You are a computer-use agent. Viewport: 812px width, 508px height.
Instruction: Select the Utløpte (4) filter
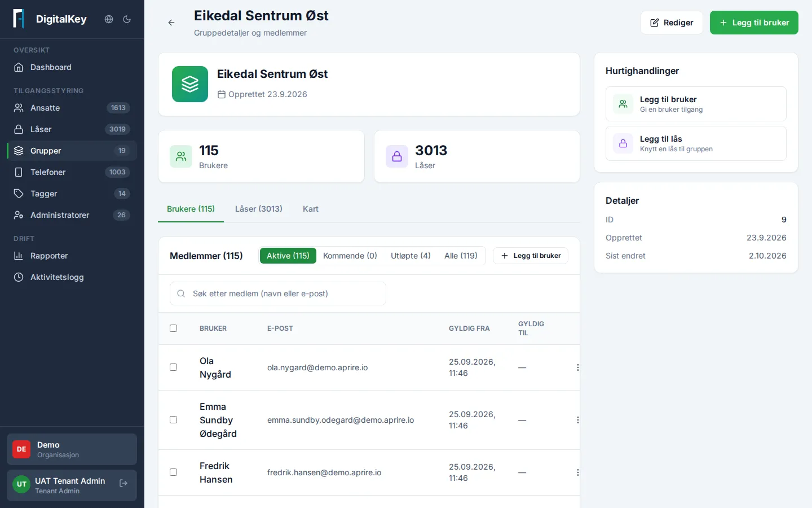pyautogui.click(x=411, y=256)
